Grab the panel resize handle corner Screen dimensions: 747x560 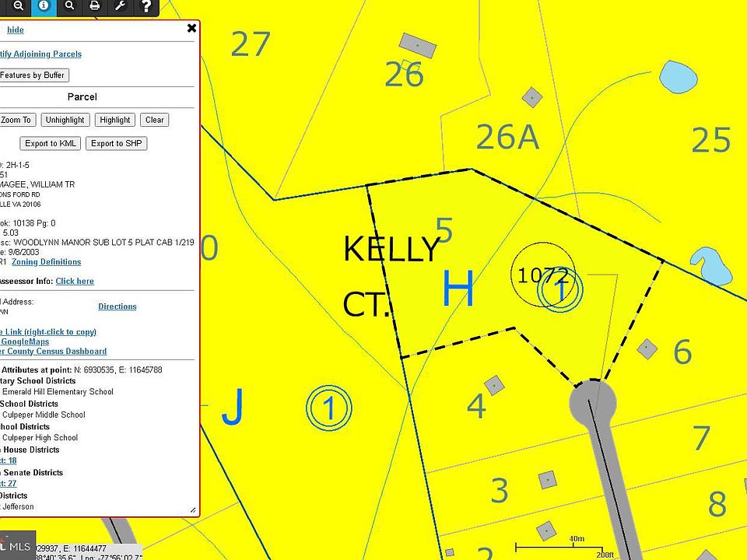click(193, 510)
